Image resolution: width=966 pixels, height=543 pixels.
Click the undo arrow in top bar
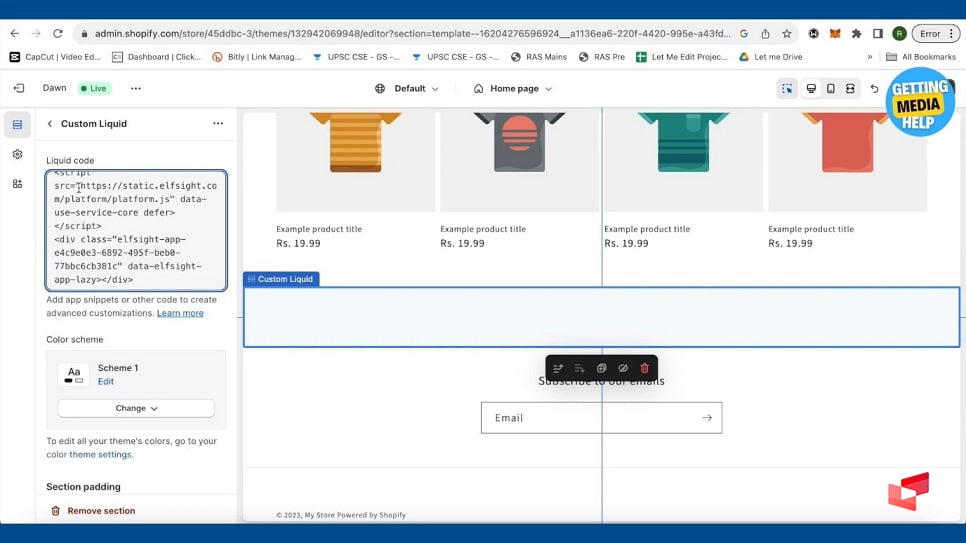point(874,89)
